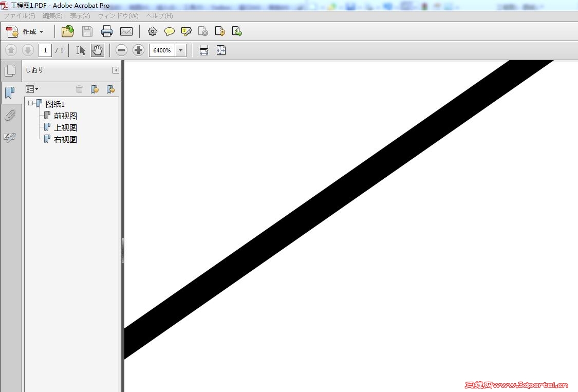The height and width of the screenshot is (392, 578).
Task: Click the extract page icon
Action: [237, 32]
